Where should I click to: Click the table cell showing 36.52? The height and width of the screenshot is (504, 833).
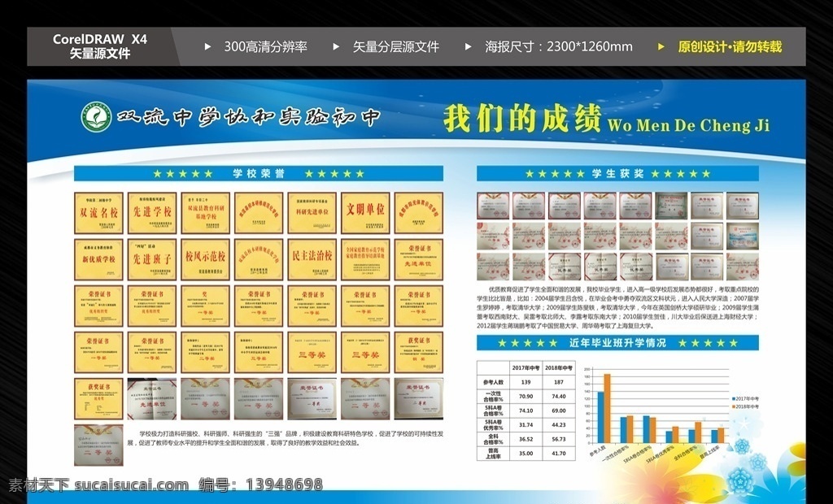tap(526, 439)
